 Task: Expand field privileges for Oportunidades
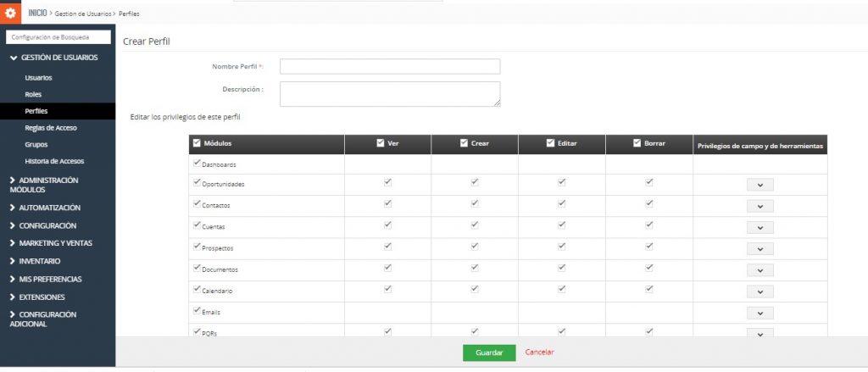click(x=759, y=185)
